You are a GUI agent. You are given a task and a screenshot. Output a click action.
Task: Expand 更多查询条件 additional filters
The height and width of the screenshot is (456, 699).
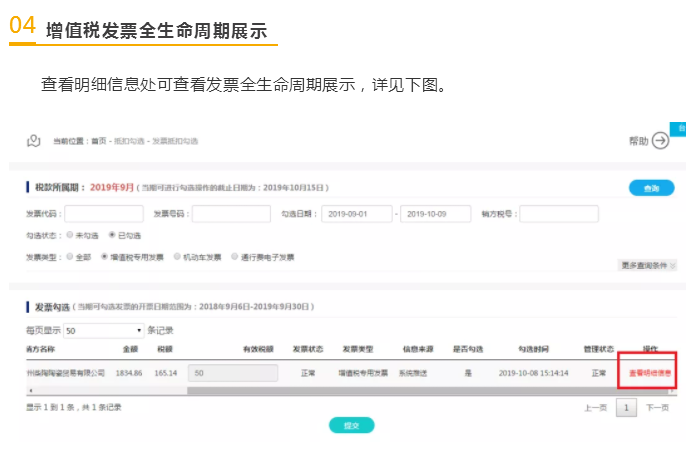coord(642,266)
